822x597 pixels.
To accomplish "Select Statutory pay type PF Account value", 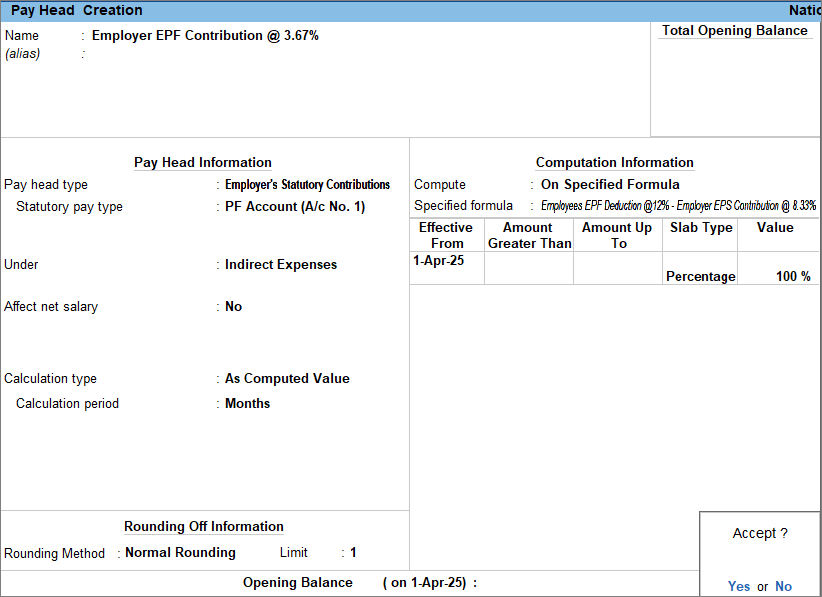I will coord(295,207).
